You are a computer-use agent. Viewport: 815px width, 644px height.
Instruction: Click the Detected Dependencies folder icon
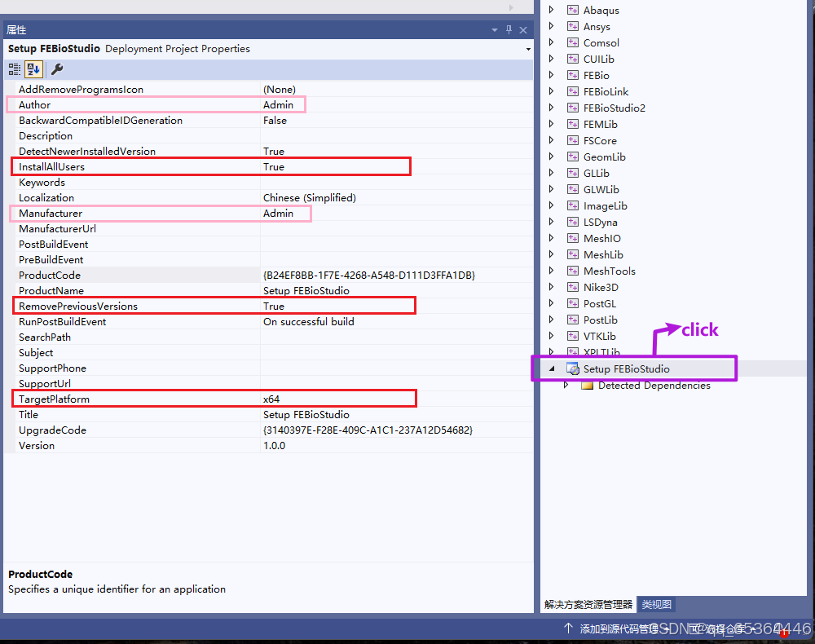click(x=588, y=385)
